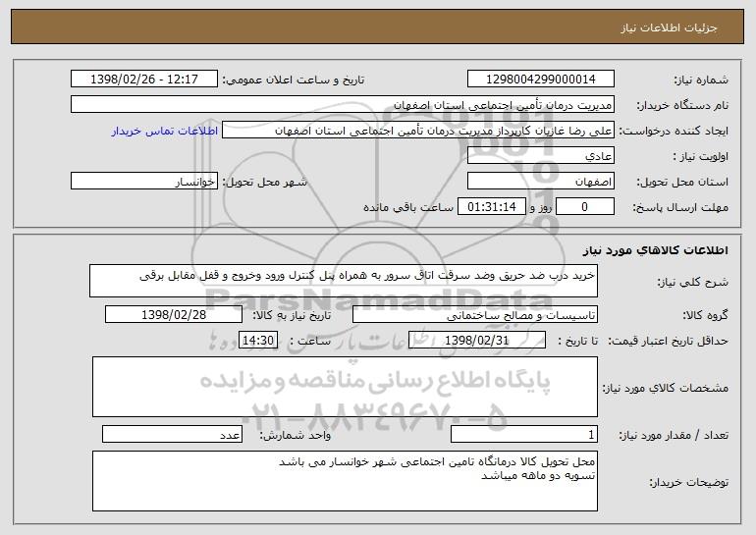This screenshot has width=756, height=535.
Task: Click the تاریخ نیاز به کالا field 1398/02/28
Action: coord(174,314)
